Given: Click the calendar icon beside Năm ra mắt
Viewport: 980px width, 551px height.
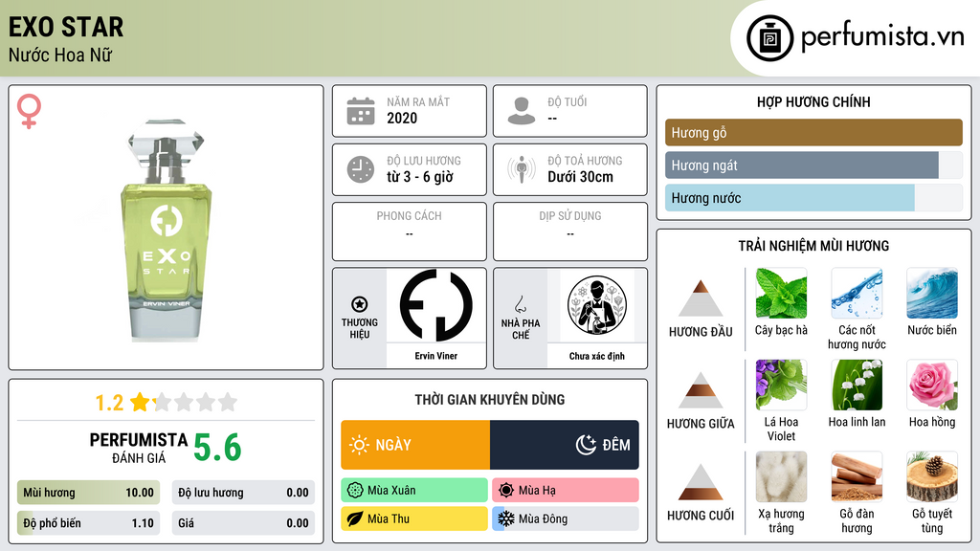Looking at the screenshot, I should [x=361, y=111].
